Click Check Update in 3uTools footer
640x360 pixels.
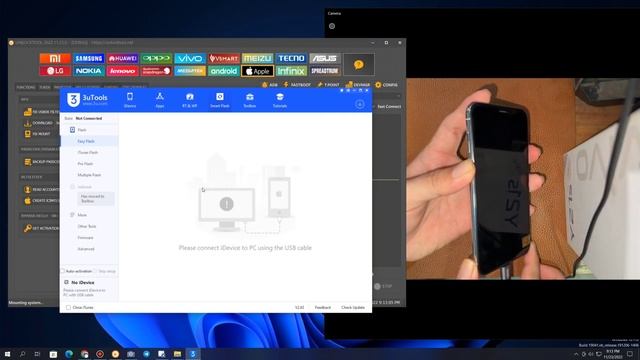353,307
